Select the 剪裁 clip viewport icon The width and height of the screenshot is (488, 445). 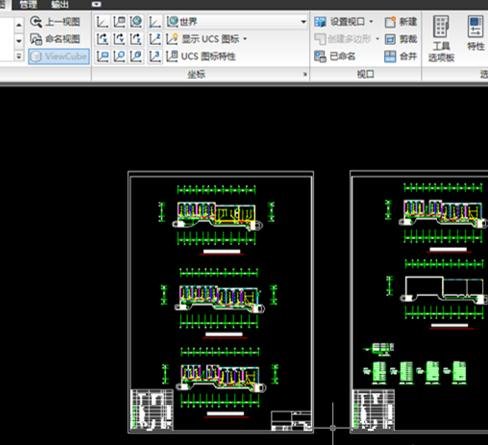tap(390, 39)
